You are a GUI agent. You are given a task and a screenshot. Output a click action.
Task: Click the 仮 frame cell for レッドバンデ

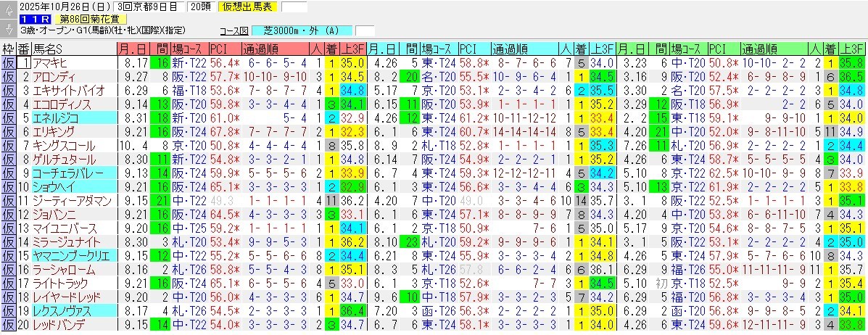point(8,324)
